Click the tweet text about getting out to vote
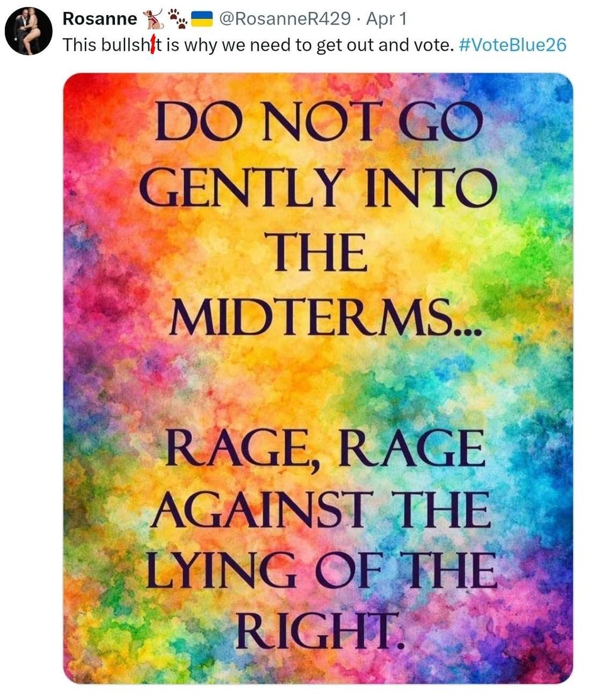 (314, 45)
